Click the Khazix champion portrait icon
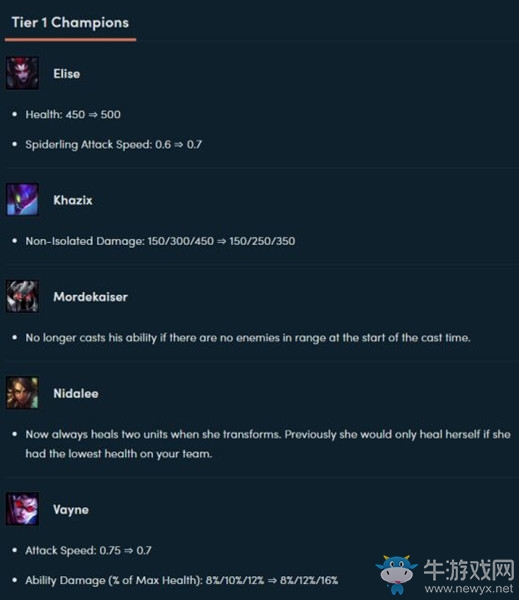Viewport: 519px width, 600px height. point(22,199)
